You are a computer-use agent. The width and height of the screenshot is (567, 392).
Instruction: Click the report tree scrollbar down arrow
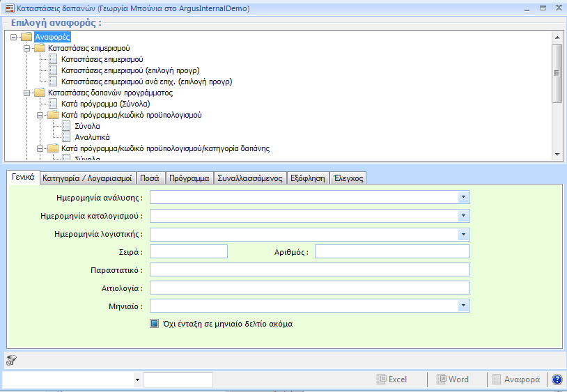point(557,154)
